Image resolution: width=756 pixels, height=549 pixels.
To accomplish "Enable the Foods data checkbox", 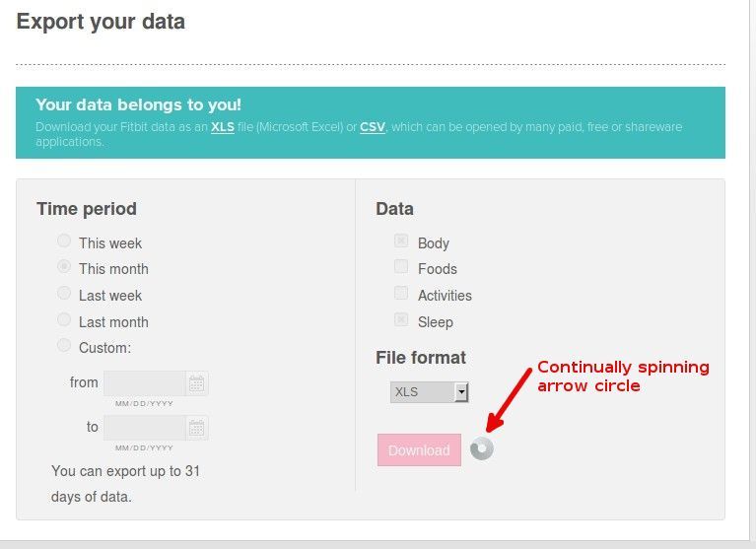I will tap(401, 266).
